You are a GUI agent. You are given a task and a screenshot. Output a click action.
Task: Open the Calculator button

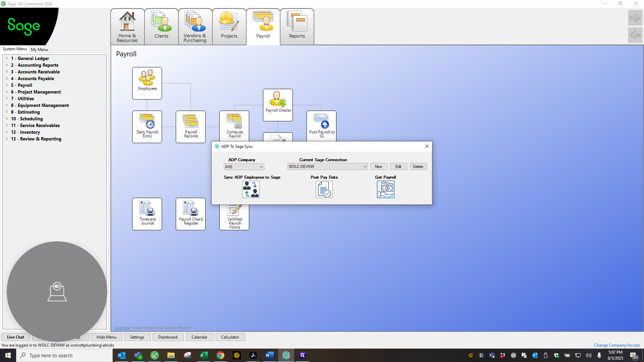coord(230,337)
